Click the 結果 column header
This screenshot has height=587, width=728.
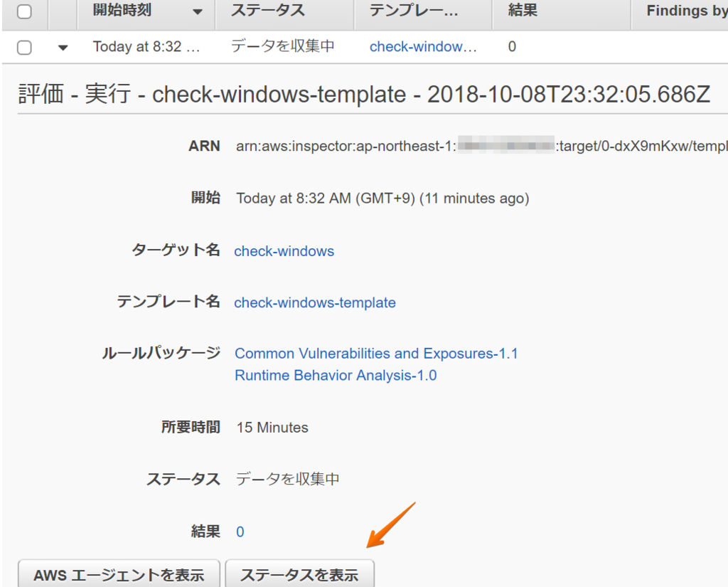[x=523, y=10]
